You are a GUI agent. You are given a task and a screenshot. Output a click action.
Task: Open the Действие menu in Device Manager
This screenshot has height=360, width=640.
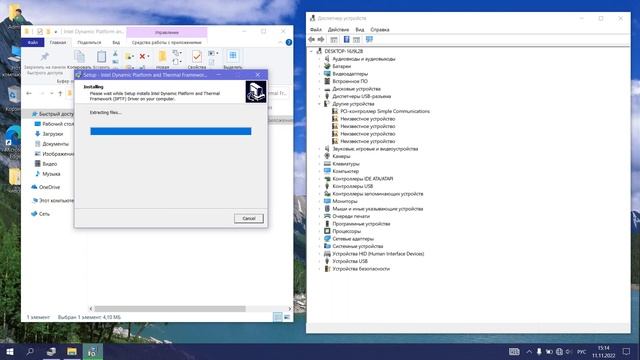[x=338, y=30]
